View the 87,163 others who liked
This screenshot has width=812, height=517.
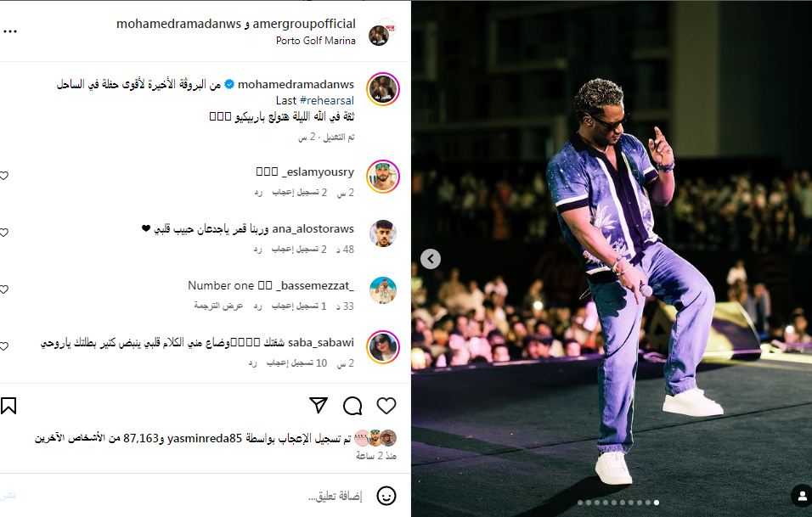coord(140,438)
